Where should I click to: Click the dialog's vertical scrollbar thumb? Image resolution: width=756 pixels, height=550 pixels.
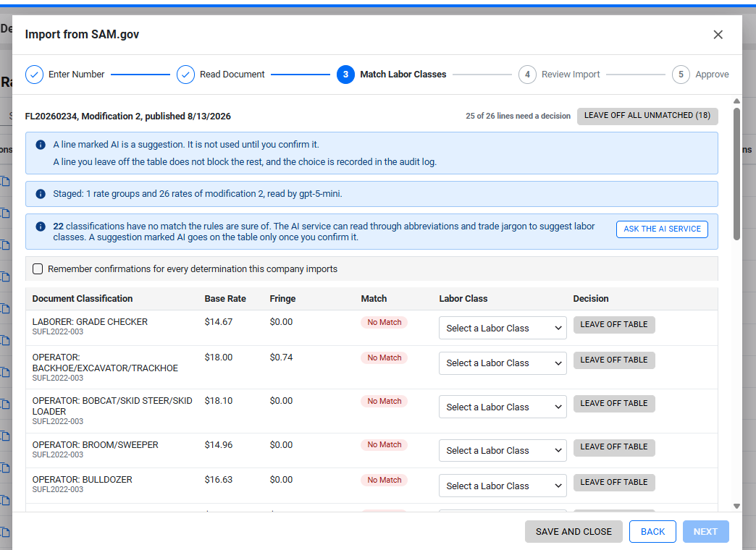[x=736, y=174]
